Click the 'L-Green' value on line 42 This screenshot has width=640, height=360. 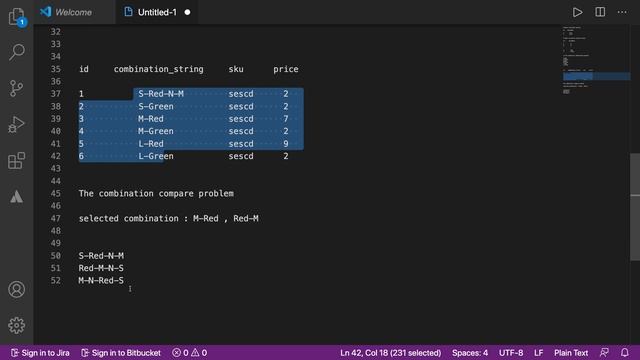pyautogui.click(x=156, y=156)
